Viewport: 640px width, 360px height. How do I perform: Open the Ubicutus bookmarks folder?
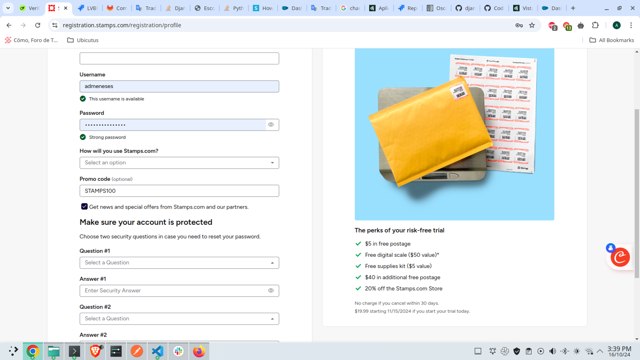pos(83,40)
